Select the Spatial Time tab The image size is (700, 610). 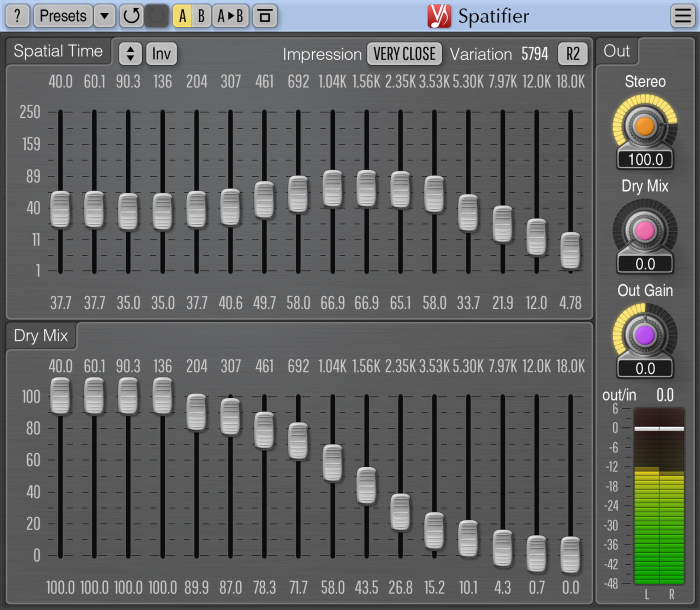58,50
